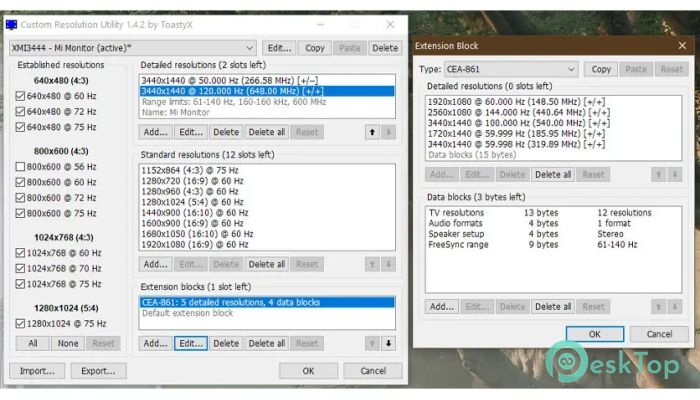Screen dimensions: 700x400
Task: Select 2560x1080 @ 144.000 Hz in Extension Block
Action: point(553,112)
